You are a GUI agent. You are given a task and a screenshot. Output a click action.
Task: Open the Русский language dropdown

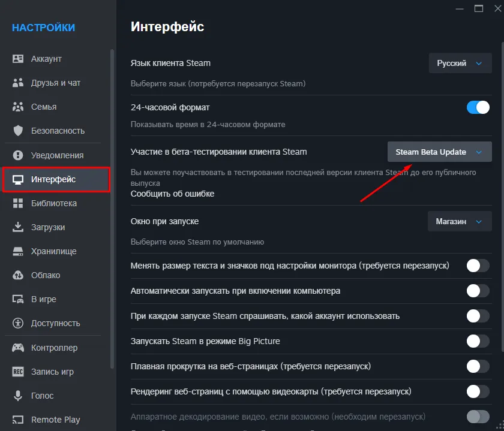pyautogui.click(x=460, y=63)
